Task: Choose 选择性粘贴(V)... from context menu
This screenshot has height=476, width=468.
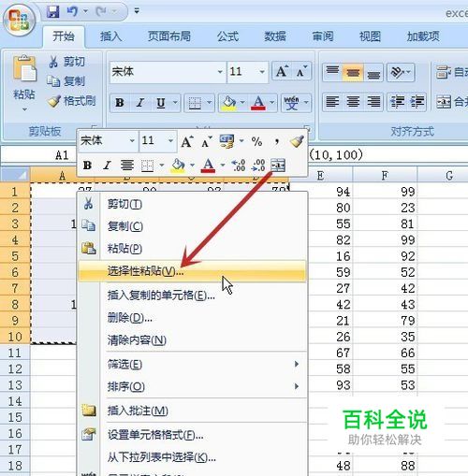Action: pos(192,271)
